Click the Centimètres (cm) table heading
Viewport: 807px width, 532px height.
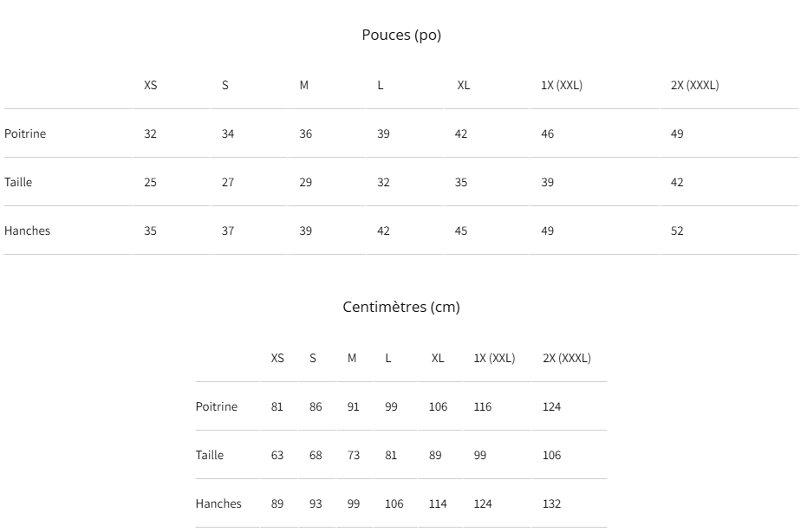point(401,308)
